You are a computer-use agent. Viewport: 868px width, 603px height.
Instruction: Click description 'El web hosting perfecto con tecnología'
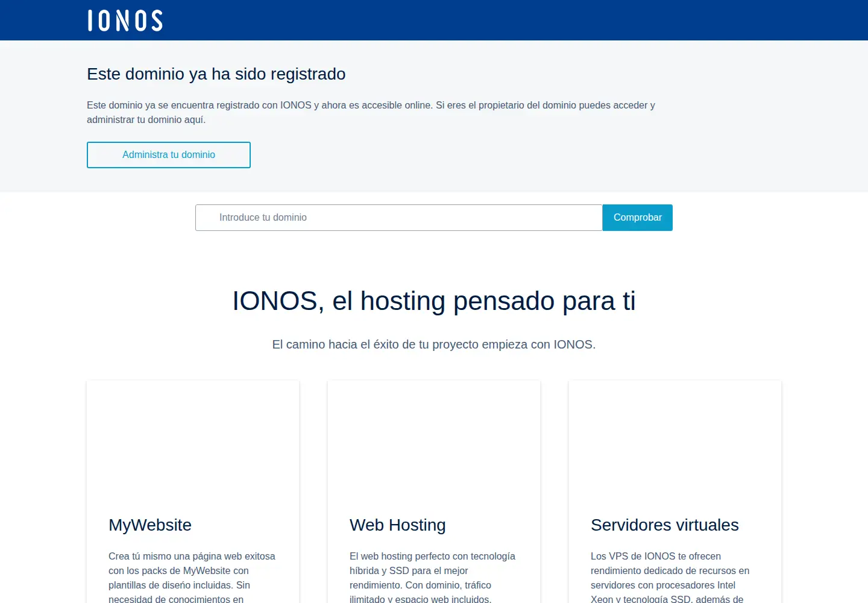tap(432, 577)
